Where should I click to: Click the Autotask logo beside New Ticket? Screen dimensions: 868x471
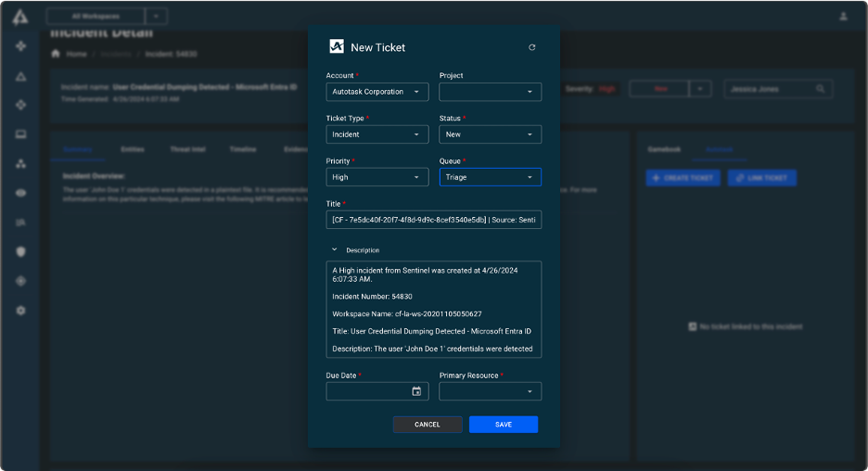337,47
